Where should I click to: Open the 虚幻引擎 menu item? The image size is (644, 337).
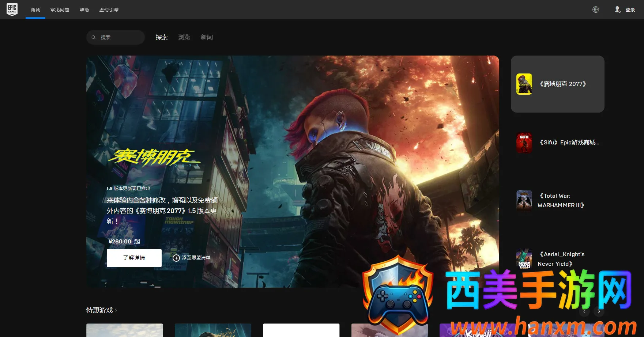[109, 10]
